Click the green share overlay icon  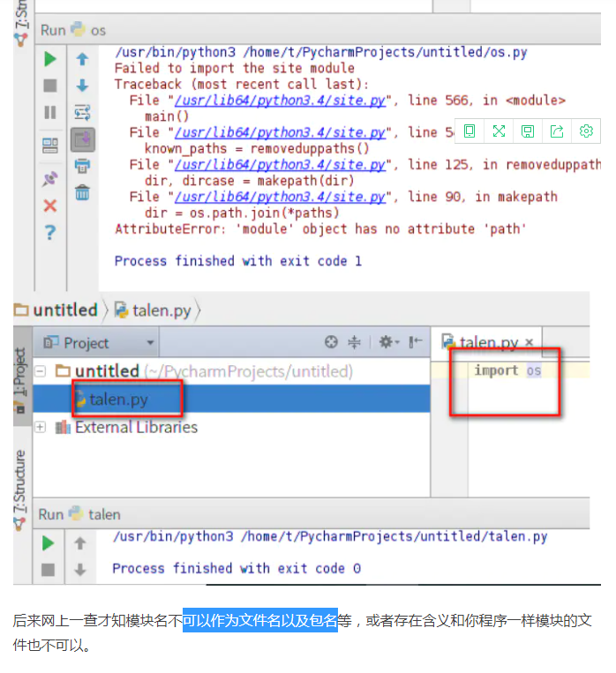pyautogui.click(x=557, y=131)
